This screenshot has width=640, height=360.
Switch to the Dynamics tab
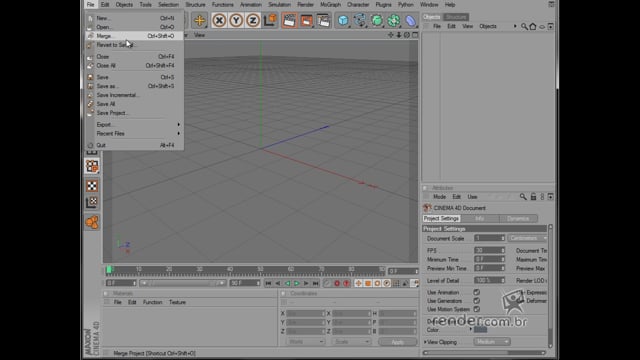[518, 218]
